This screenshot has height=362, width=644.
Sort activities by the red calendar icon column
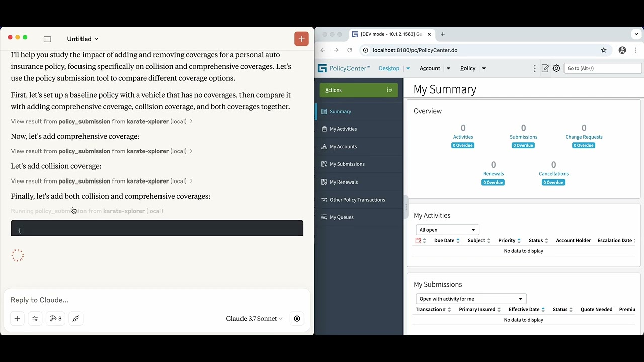pos(421,241)
